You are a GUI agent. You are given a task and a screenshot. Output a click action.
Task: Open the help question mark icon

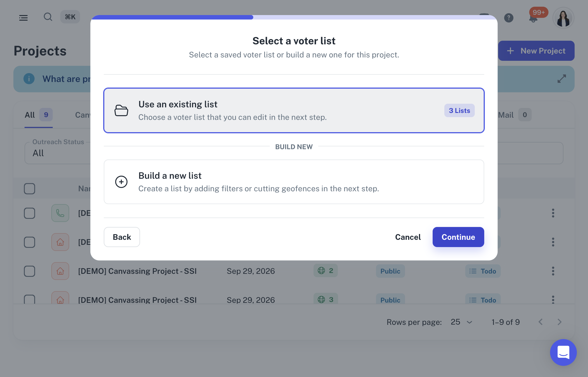coord(509,18)
